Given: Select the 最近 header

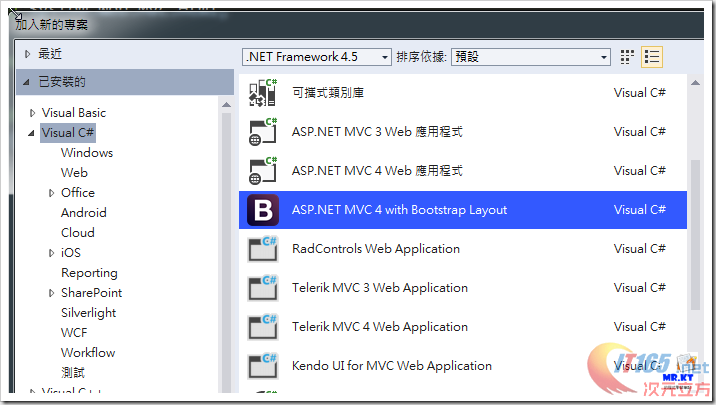Looking at the screenshot, I should click(x=50, y=54).
